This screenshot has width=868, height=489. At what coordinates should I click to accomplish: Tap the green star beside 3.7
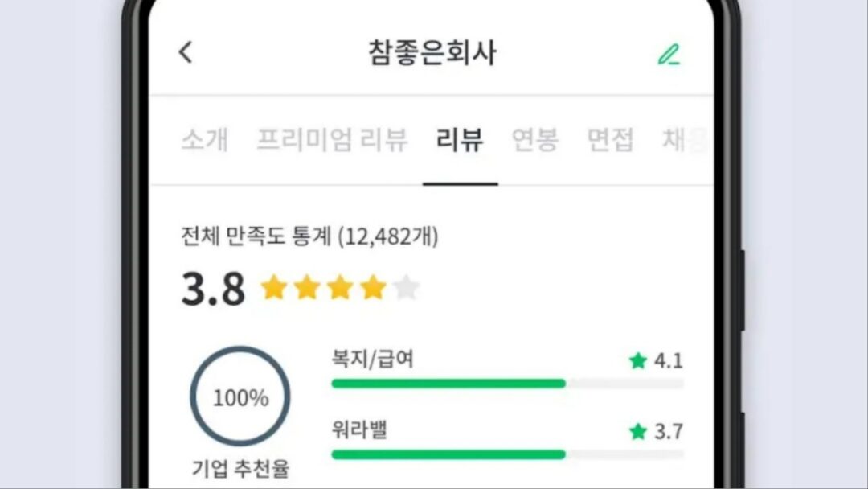coord(638,432)
